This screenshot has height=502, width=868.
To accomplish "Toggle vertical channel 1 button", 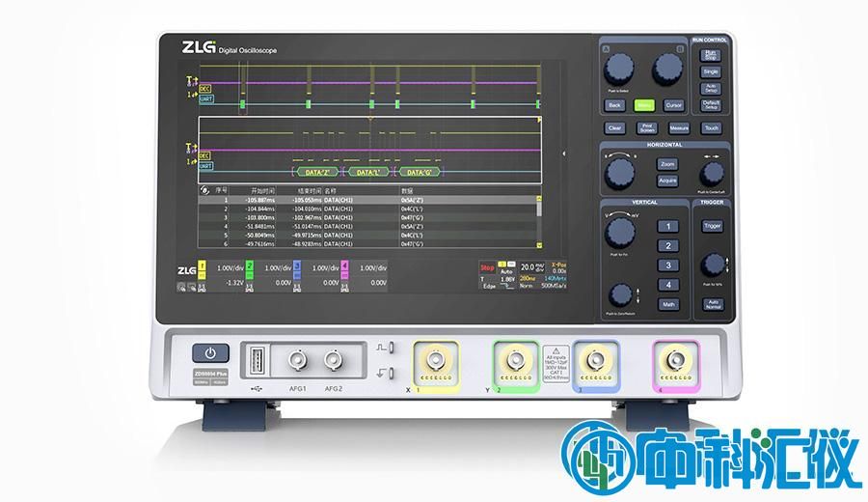I will 666,226.
